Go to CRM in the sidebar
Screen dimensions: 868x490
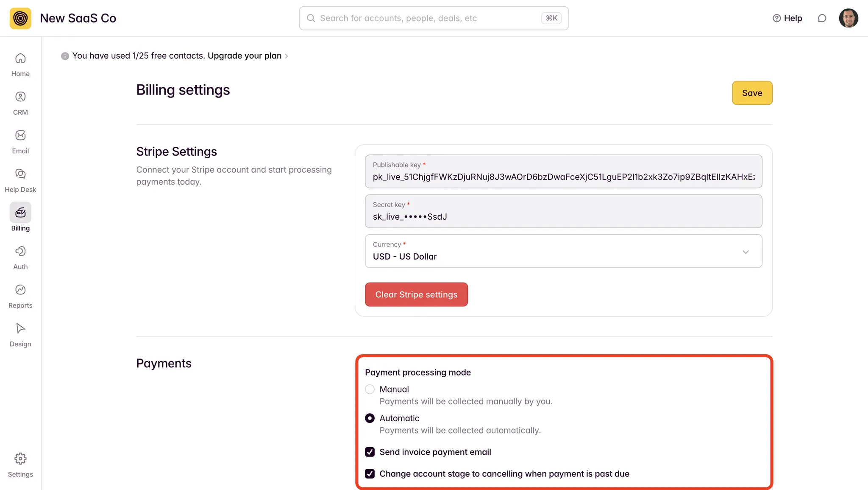20,97
